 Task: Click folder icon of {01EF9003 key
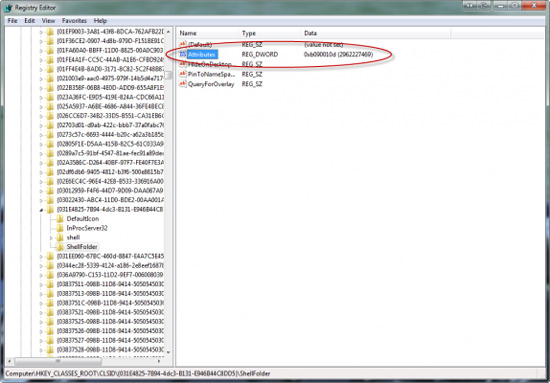(50, 32)
